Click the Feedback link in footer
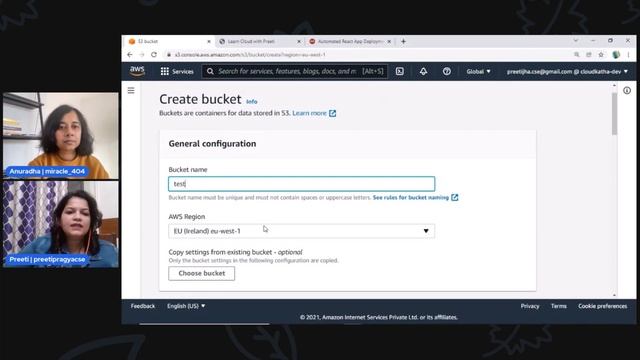The image size is (640, 360). 143,306
